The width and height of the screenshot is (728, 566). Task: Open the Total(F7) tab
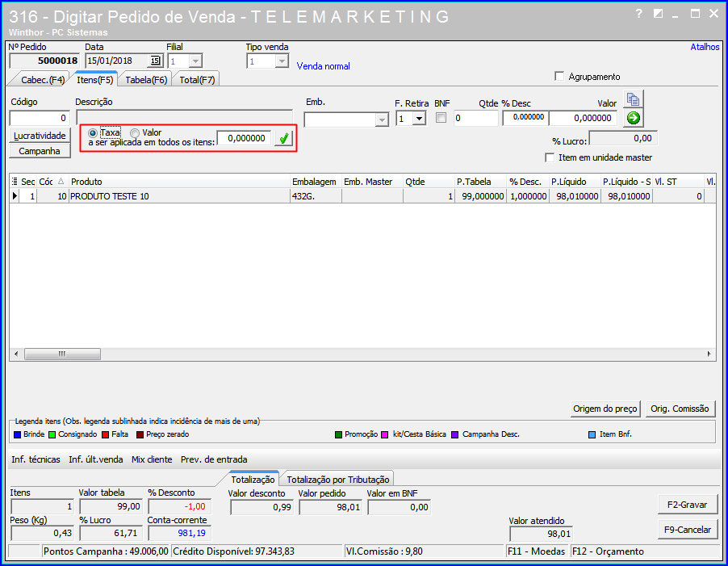[197, 80]
